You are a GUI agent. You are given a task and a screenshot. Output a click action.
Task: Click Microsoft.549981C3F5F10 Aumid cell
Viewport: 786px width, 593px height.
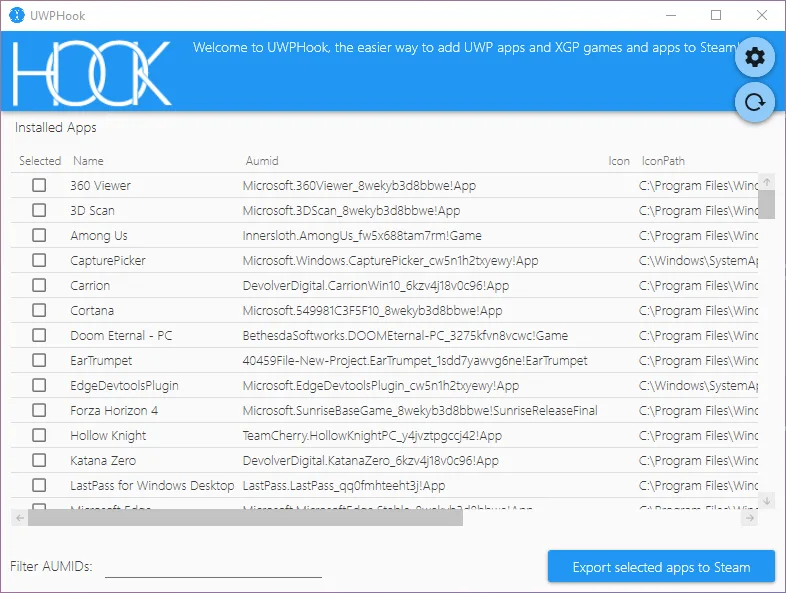click(372, 311)
